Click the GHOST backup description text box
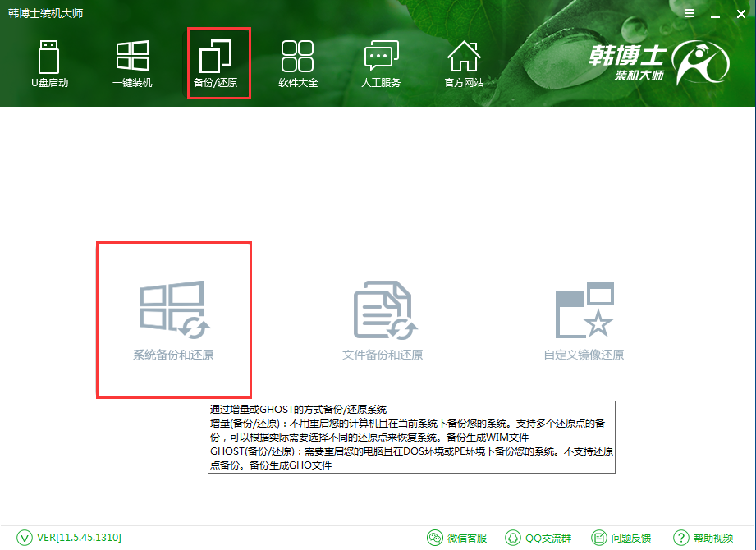 click(409, 437)
